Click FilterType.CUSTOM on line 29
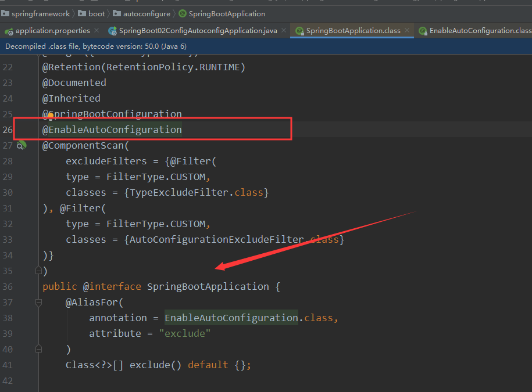Image resolution: width=532 pixels, height=392 pixels. click(x=156, y=177)
